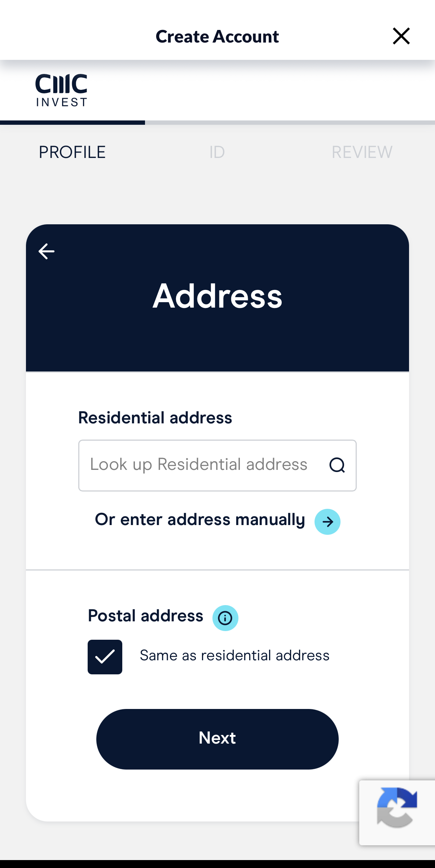Tap the CMC Invest logo
Viewport: 435px width, 868px height.
[x=61, y=90]
